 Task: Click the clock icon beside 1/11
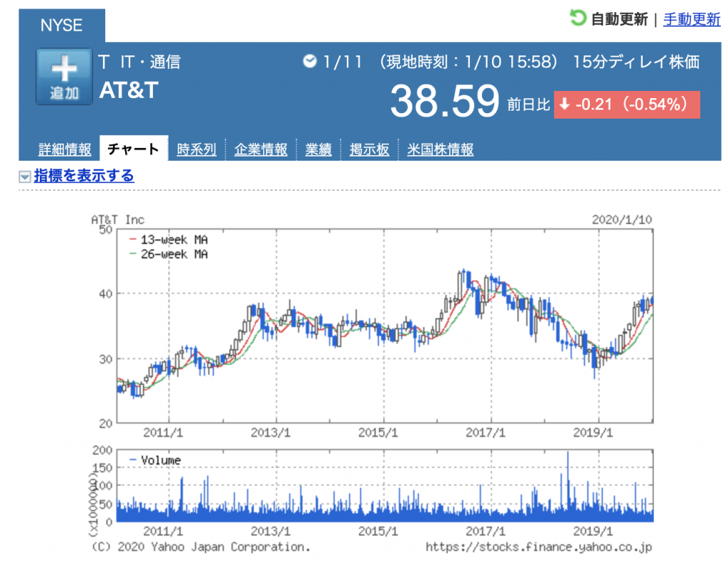pos(310,61)
